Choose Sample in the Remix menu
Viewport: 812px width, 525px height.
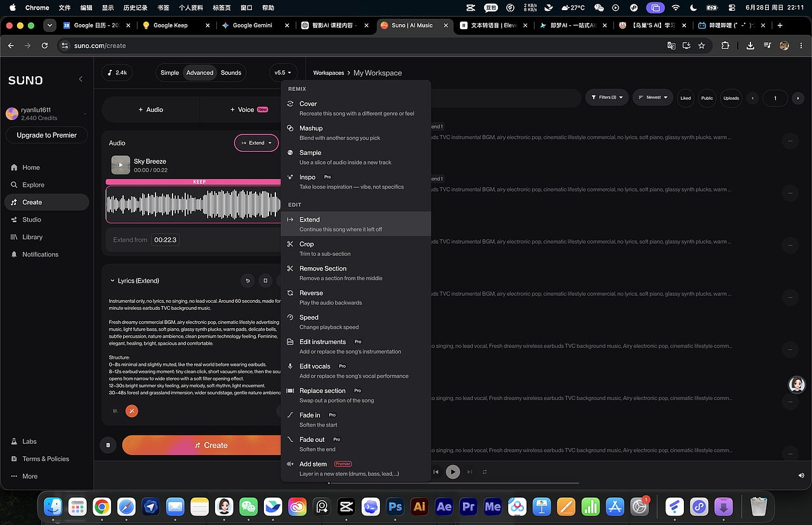click(x=356, y=157)
